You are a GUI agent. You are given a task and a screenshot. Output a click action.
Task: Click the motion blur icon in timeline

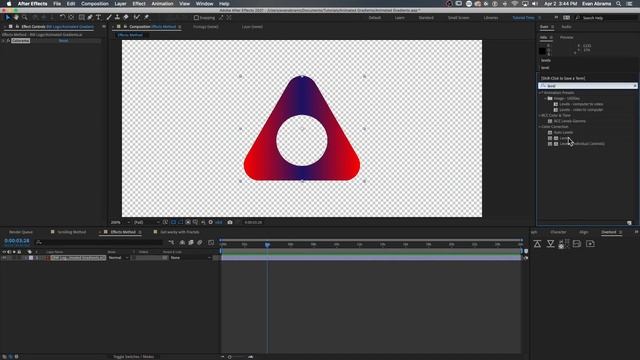[200, 242]
